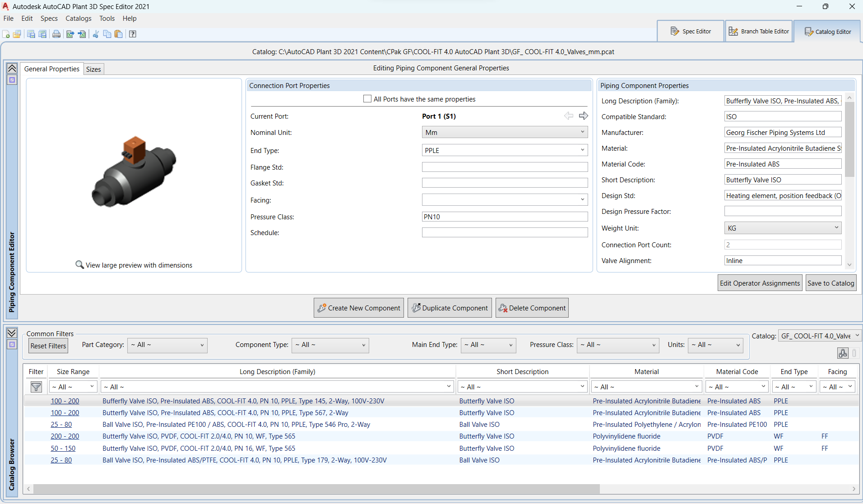Click the paste clipboard icon
This screenshot has height=504, width=863.
[x=119, y=34]
